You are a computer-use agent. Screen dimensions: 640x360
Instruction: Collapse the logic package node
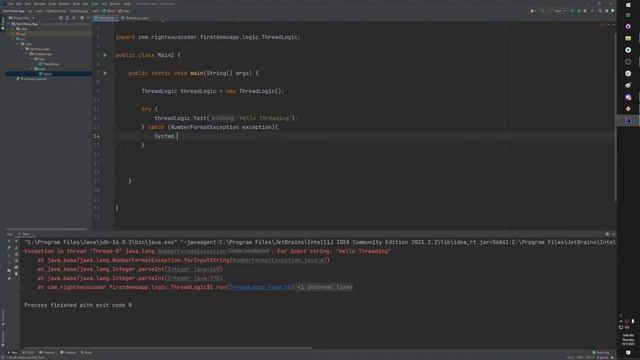(31, 59)
